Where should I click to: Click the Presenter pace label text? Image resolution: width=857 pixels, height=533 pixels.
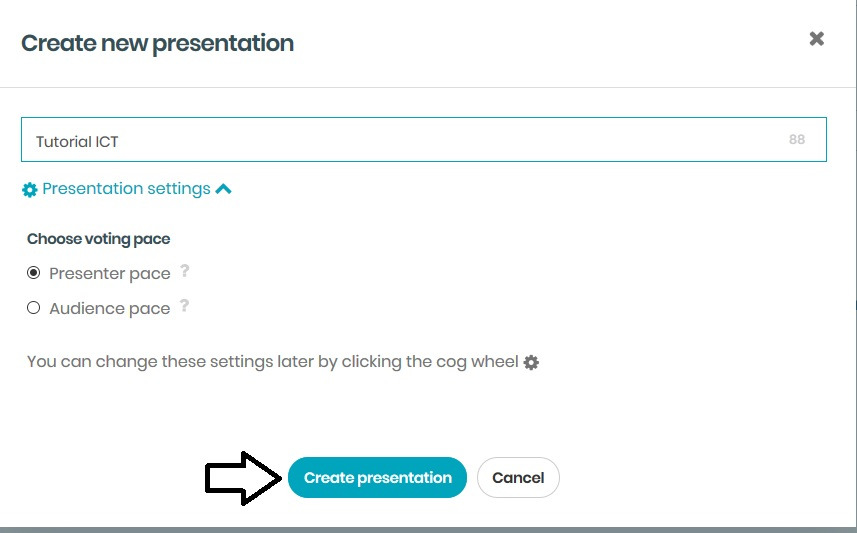(x=110, y=274)
